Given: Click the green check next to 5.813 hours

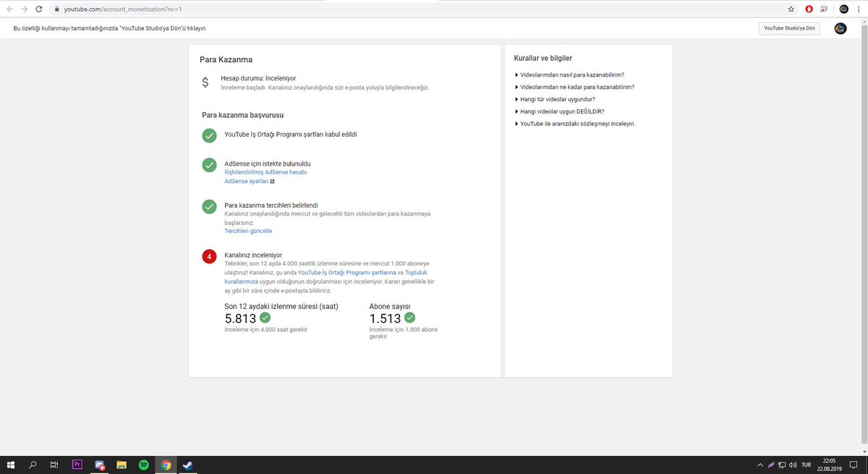Looking at the screenshot, I should (x=265, y=318).
